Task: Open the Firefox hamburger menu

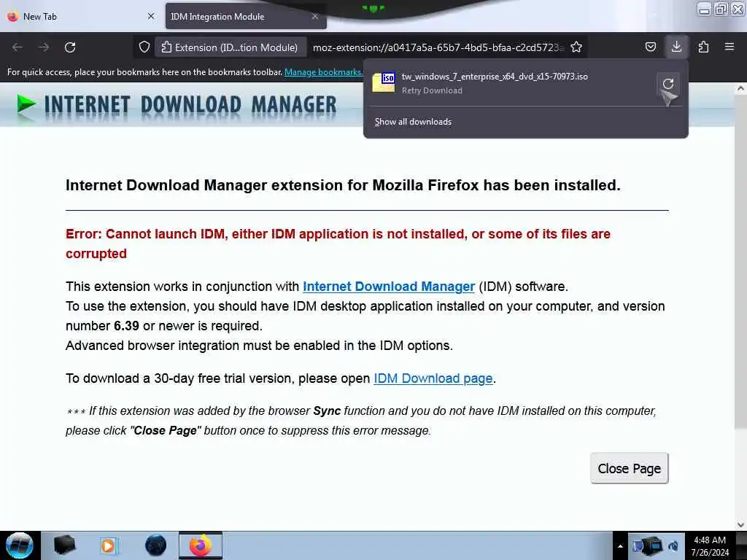Action: [729, 47]
